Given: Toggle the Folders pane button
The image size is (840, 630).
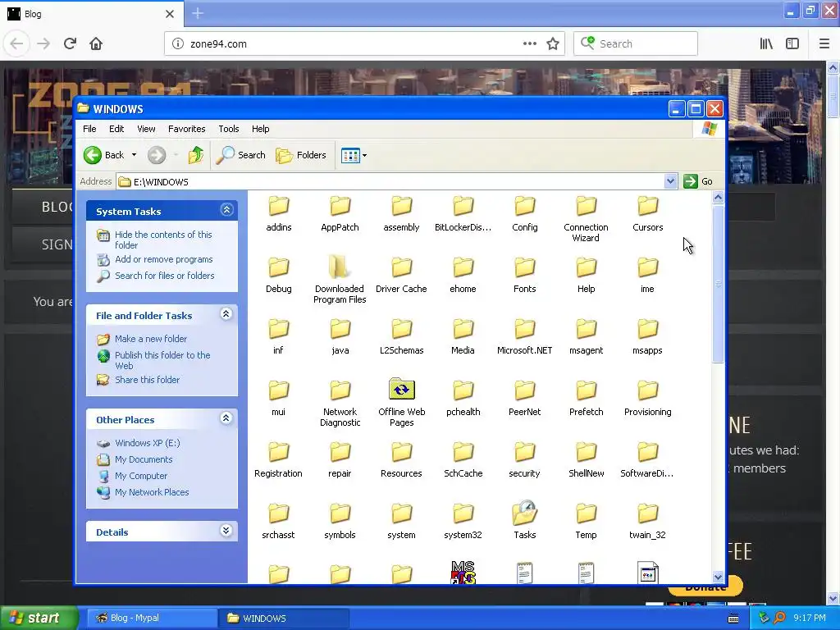Looking at the screenshot, I should point(301,155).
